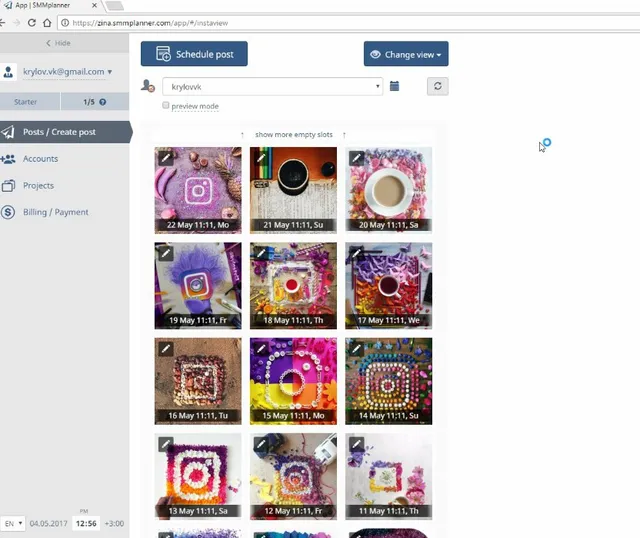Click the Instagram account avatar icon
Image resolution: width=640 pixels, height=538 pixels.
click(x=148, y=86)
